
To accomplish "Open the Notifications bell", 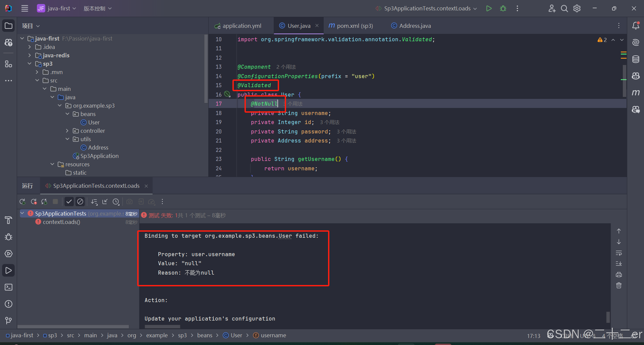I will (636, 25).
